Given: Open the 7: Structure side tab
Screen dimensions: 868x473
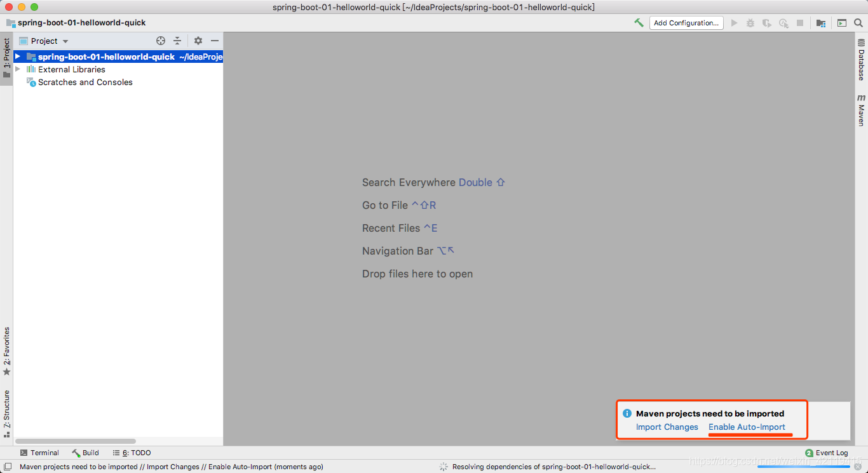Looking at the screenshot, I should (6, 414).
